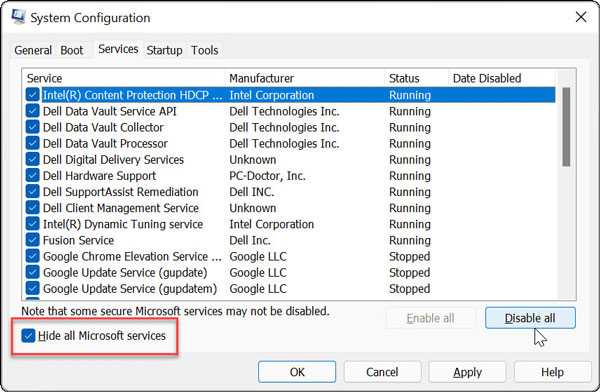Uncheck the Fusion Service checkbox
The image size is (600, 392).
click(33, 240)
